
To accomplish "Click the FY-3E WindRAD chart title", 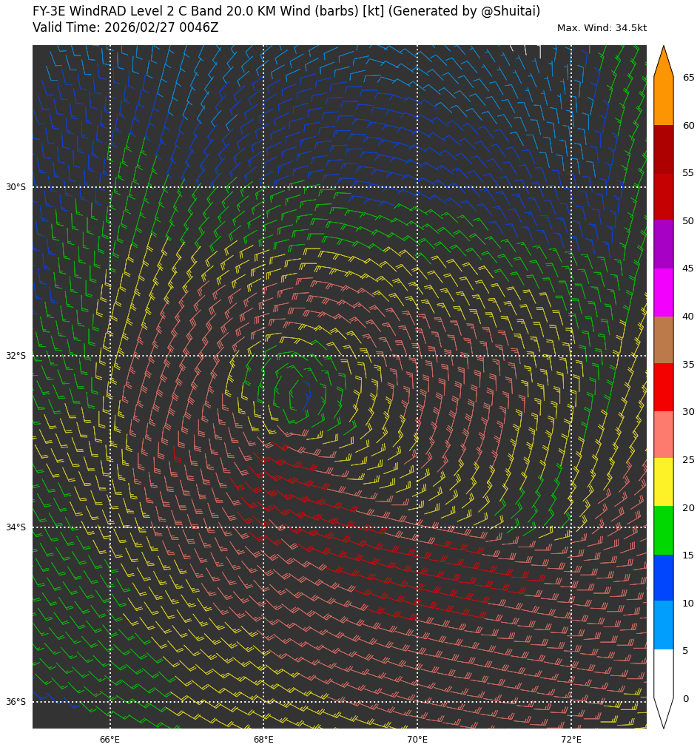I will (x=286, y=12).
